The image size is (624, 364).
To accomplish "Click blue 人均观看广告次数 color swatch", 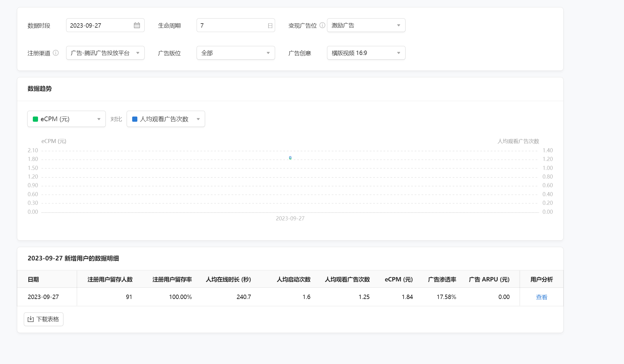I will pyautogui.click(x=134, y=119).
